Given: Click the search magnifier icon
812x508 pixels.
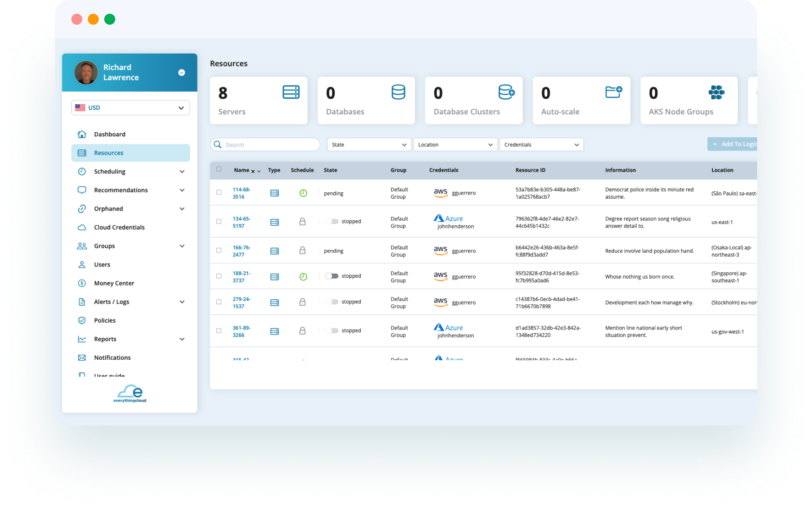Looking at the screenshot, I should [218, 145].
